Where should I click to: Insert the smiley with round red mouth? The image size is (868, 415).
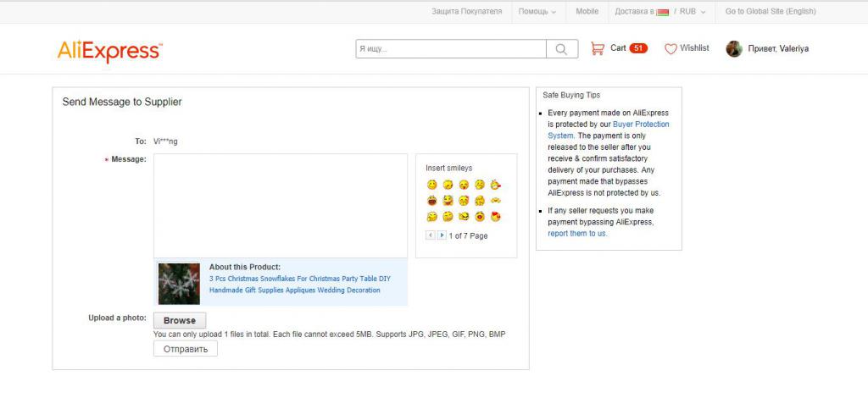tap(480, 216)
